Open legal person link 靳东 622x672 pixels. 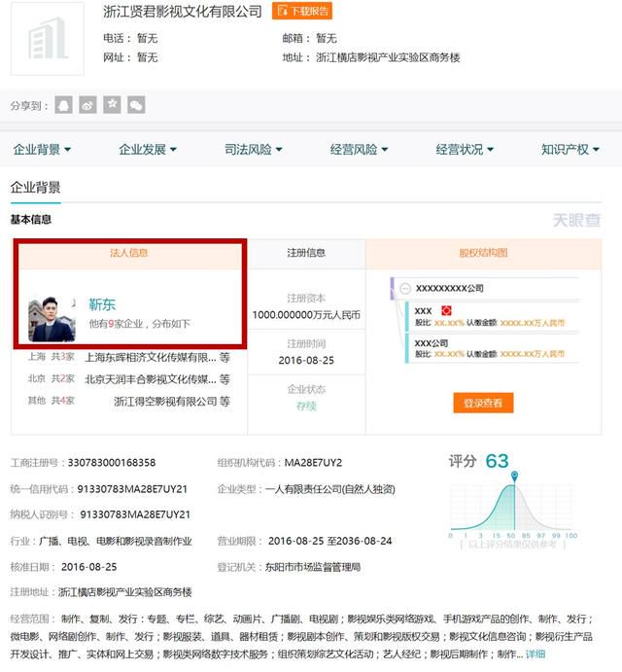[x=102, y=304]
